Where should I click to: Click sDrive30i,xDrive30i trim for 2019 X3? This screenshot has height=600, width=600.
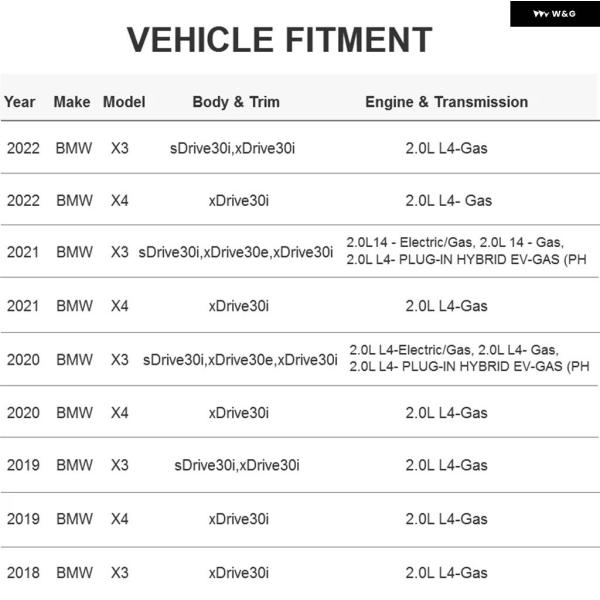point(237,465)
